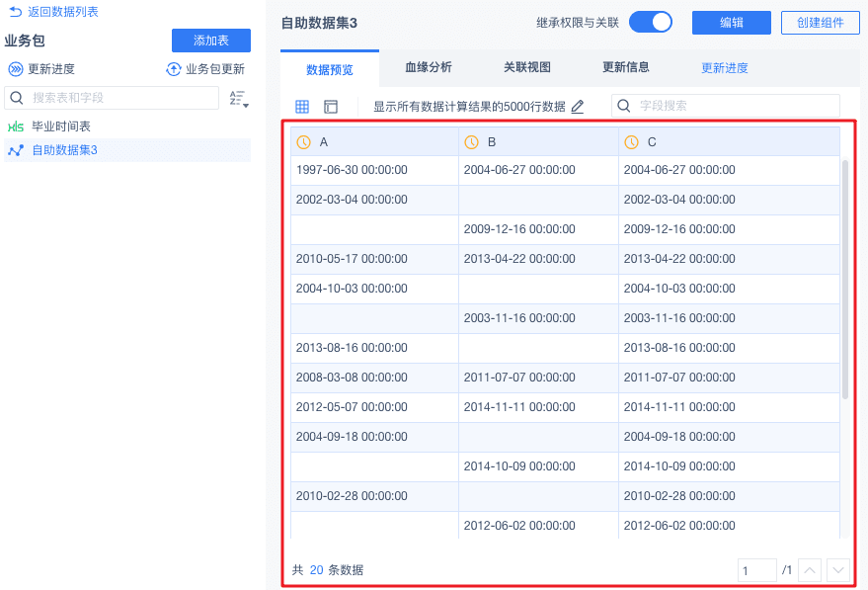Click the 显示所有数据计算结果的5000行数据 label
The height and width of the screenshot is (590, 868).
tap(469, 107)
